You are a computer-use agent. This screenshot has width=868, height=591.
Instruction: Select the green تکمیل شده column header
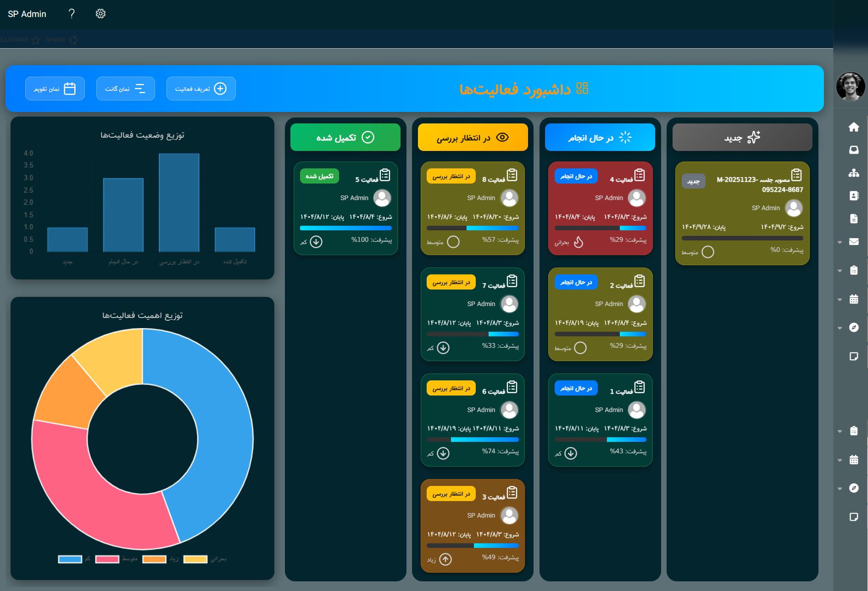pos(345,137)
